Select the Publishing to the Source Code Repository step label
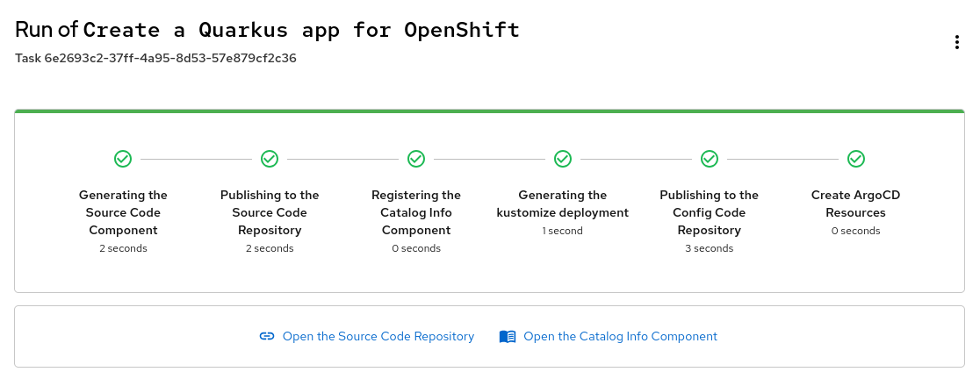Image resolution: width=980 pixels, height=379 pixels. click(270, 212)
